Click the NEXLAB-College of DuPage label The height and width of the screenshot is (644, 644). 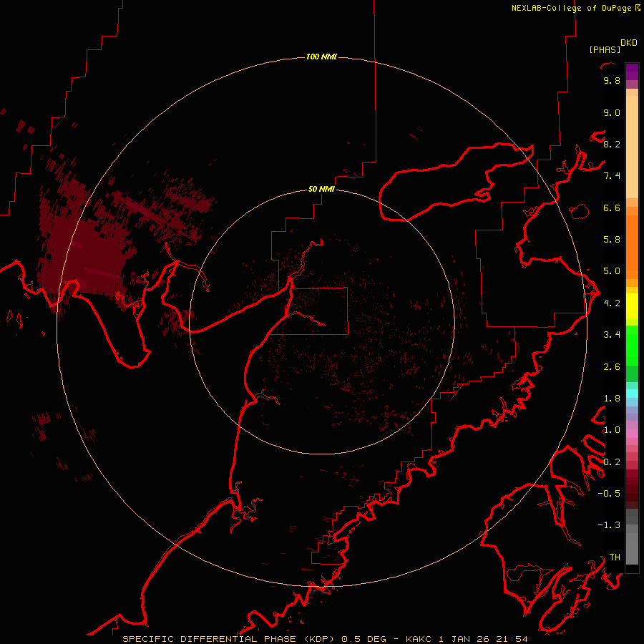pyautogui.click(x=572, y=8)
